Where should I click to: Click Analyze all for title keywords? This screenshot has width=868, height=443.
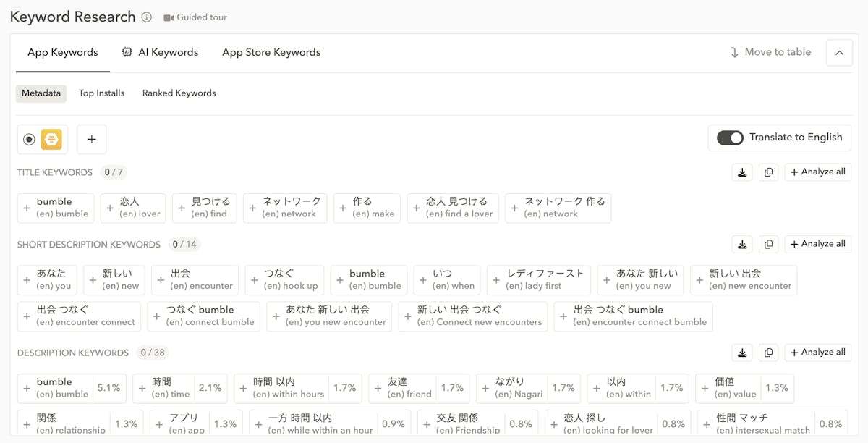(817, 172)
